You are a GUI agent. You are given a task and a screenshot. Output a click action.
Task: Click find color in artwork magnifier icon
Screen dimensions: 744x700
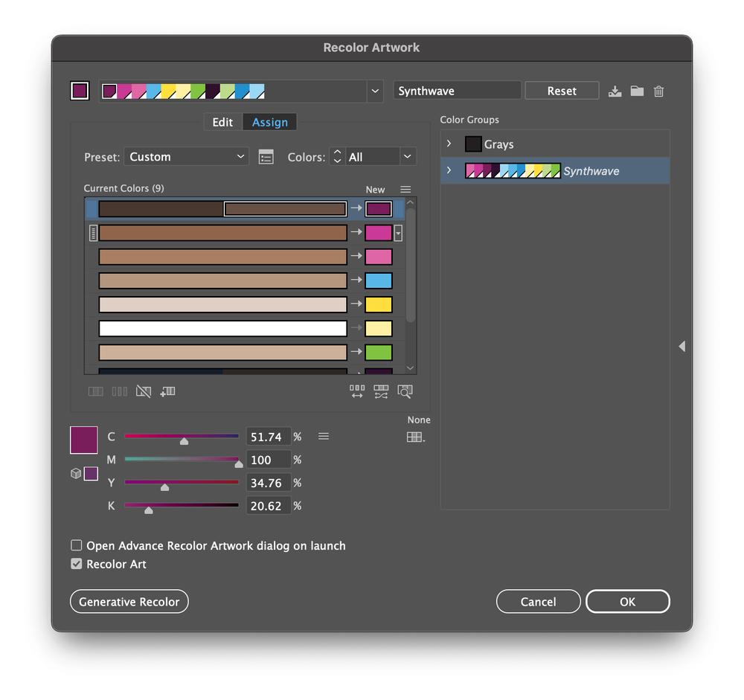coord(405,391)
